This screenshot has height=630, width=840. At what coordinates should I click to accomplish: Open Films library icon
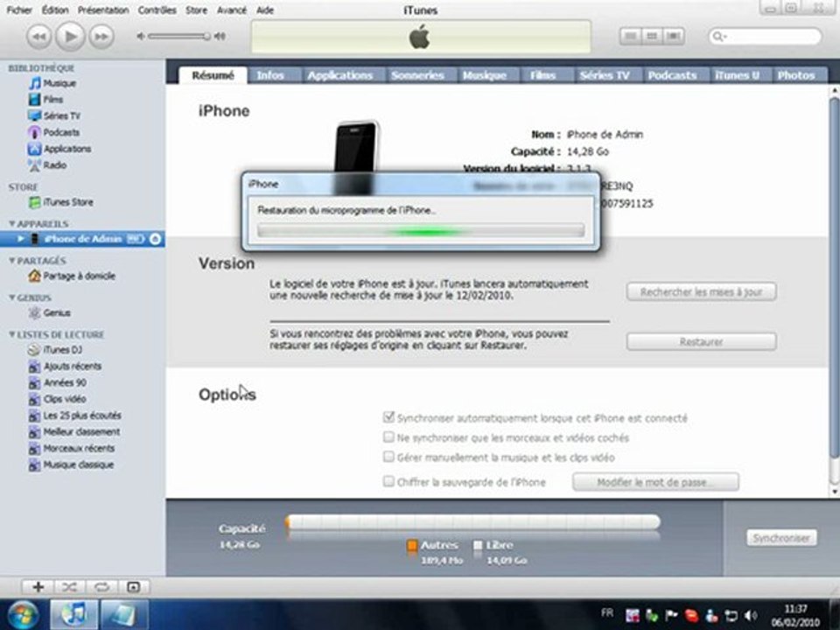click(x=35, y=99)
